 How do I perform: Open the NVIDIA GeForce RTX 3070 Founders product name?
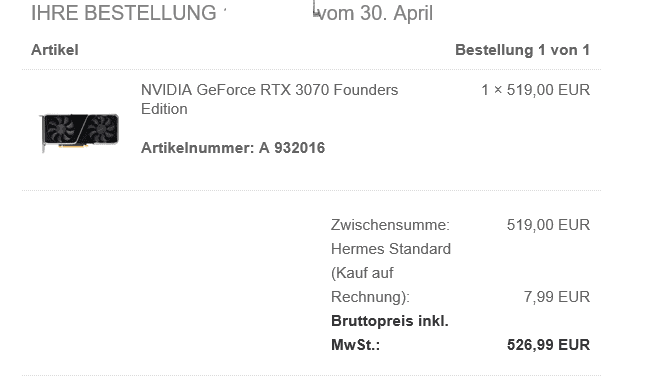coord(269,90)
